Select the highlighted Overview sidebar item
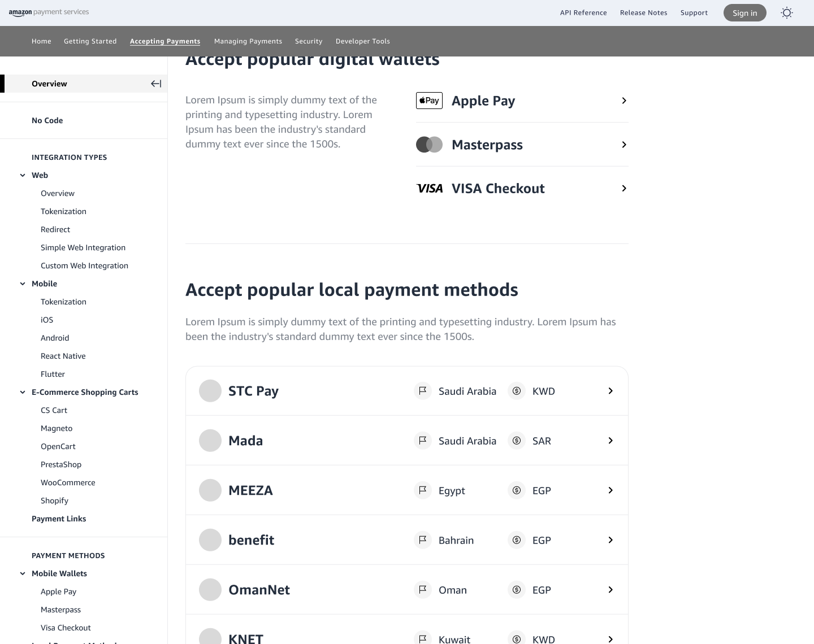Screen dimensions: 814x644 pos(84,84)
